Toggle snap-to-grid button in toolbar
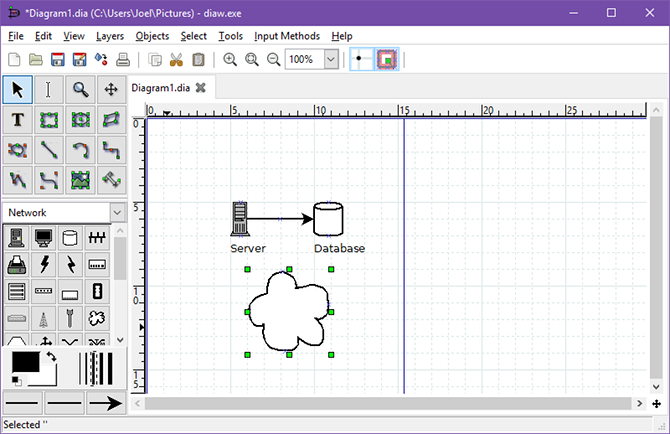Image resolution: width=670 pixels, height=434 pixels. (359, 60)
